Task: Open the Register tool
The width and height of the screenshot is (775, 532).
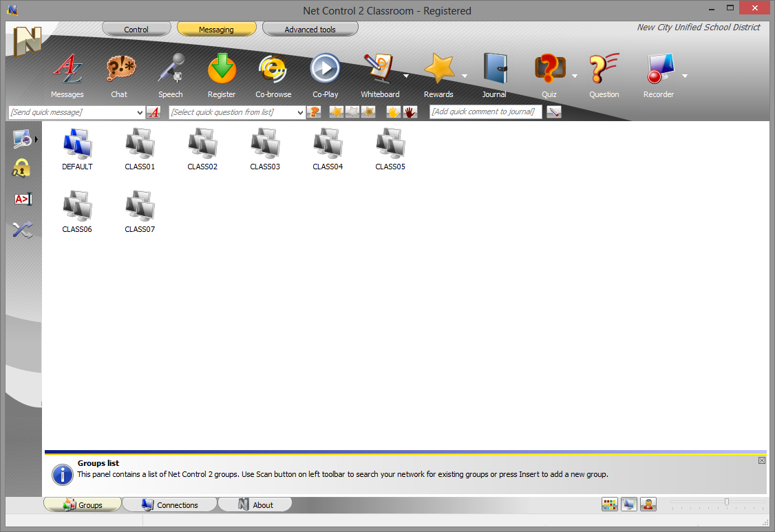Action: click(x=222, y=76)
